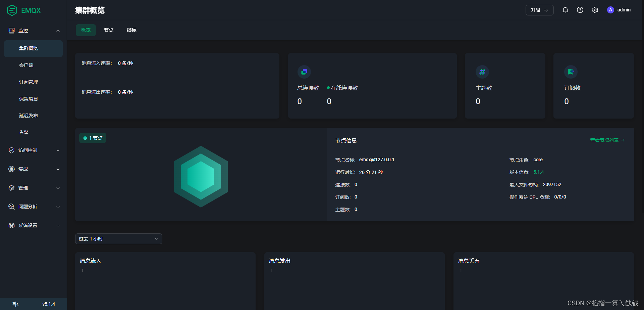Collapse the sidebar with the fold icon

[15, 304]
